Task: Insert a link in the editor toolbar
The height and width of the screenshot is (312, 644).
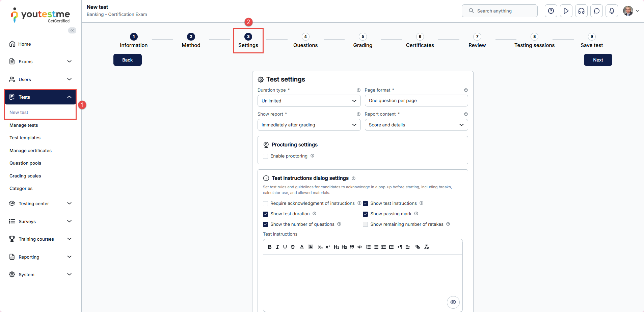Action: tap(418, 247)
